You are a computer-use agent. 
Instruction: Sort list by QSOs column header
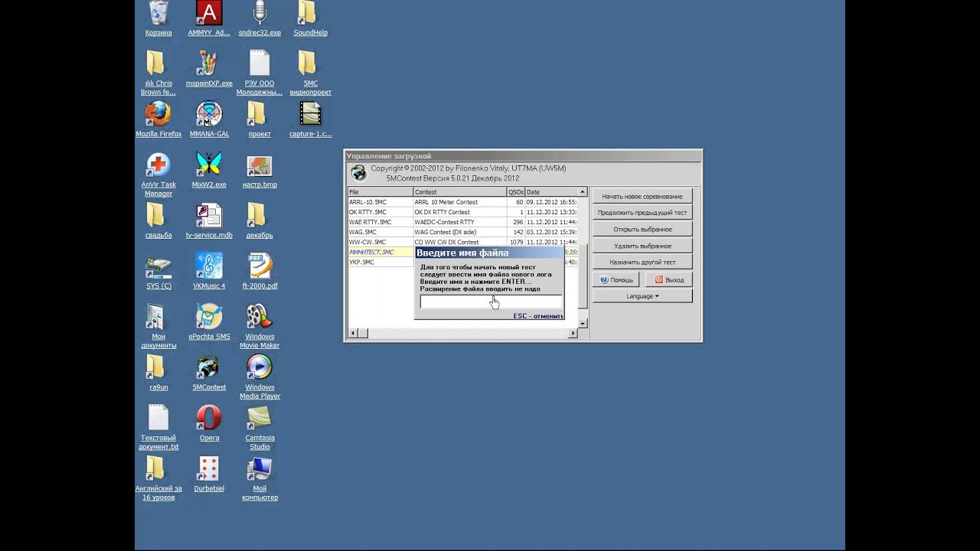515,192
